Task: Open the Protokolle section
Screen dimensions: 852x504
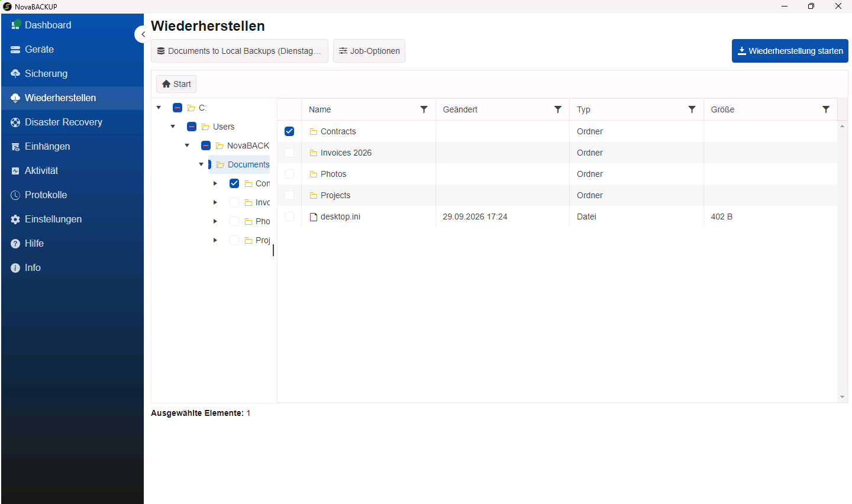Action: point(72,195)
